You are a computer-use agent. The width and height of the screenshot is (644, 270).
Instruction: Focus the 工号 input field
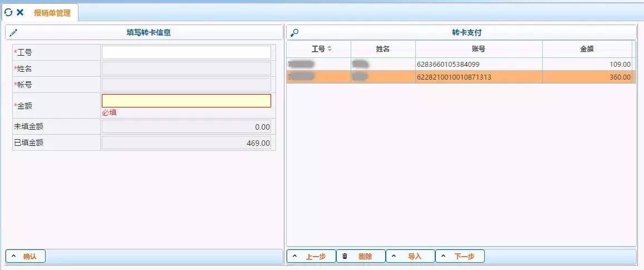[186, 52]
